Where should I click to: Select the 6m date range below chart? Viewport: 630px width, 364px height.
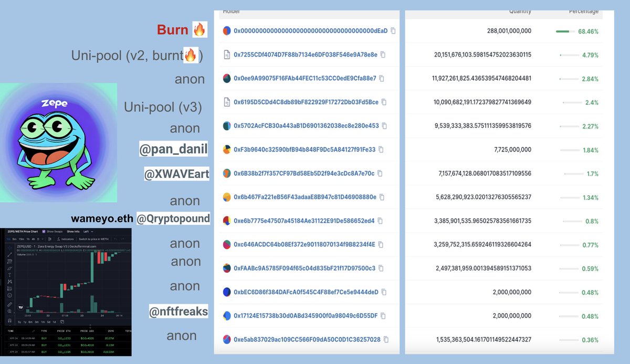click(x=30, y=322)
